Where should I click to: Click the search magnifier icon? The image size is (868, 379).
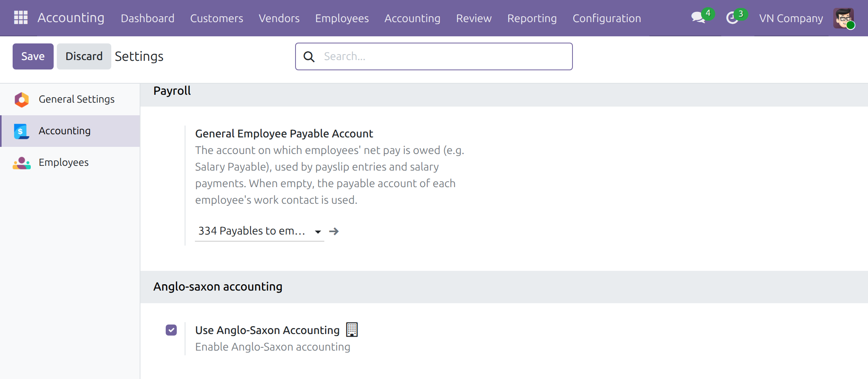tap(309, 57)
